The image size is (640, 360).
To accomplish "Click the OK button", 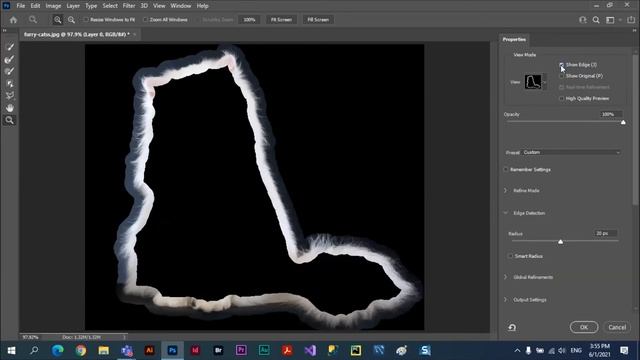I will (x=584, y=327).
